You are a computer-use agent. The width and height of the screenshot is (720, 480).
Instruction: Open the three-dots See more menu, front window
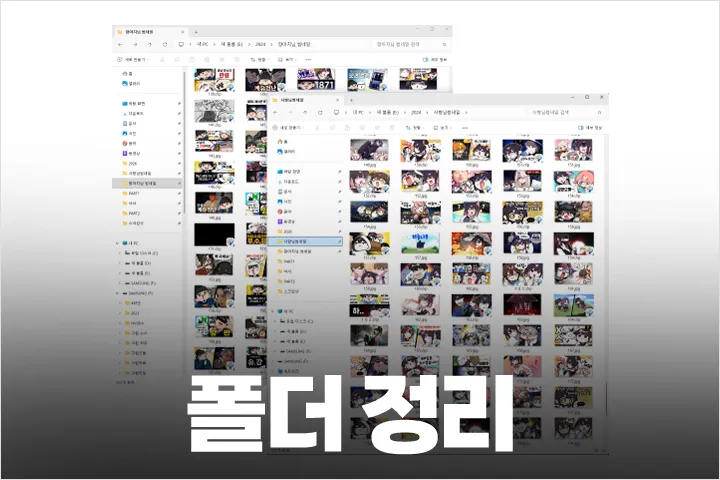coord(465,128)
